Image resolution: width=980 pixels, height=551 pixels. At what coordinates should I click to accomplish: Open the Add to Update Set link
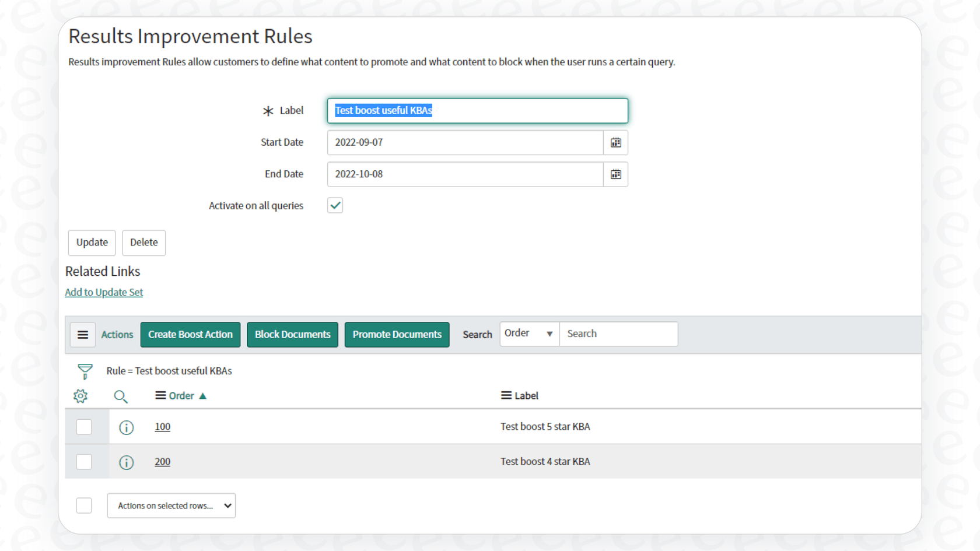(104, 292)
